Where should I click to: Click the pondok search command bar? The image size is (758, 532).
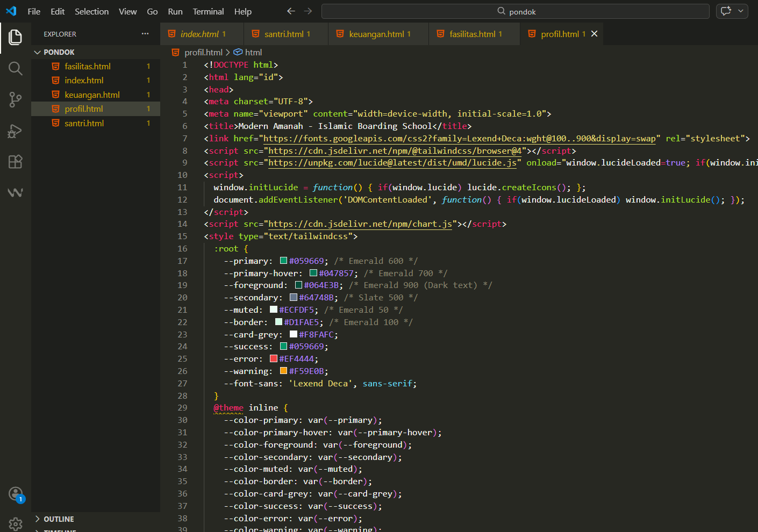[516, 11]
